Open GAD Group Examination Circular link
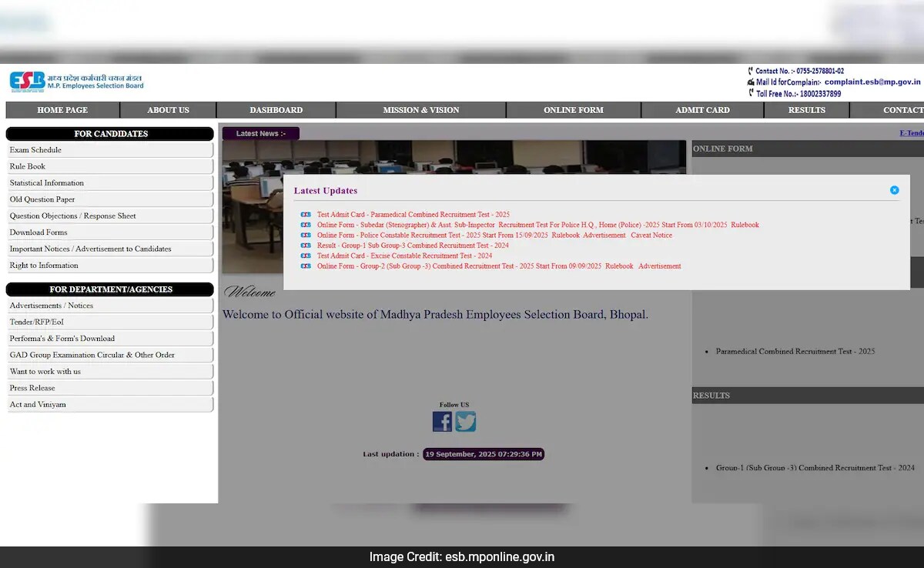The image size is (924, 568). 110,355
